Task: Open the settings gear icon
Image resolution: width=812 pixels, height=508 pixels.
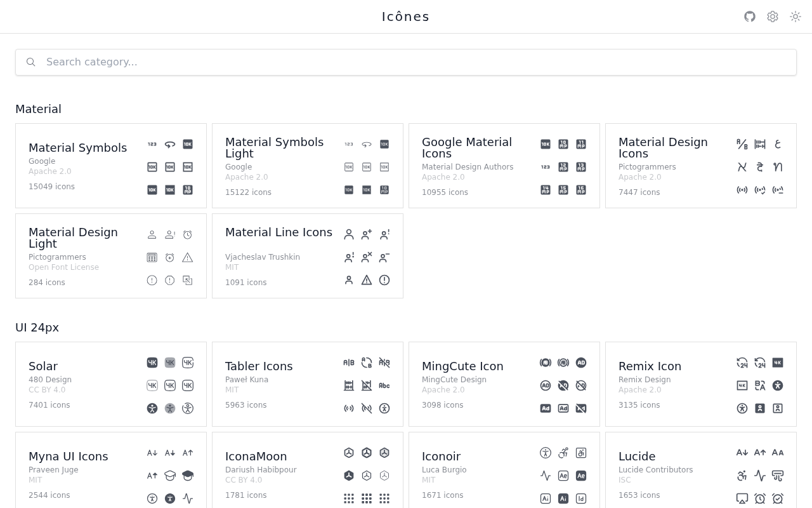Action: point(773,17)
